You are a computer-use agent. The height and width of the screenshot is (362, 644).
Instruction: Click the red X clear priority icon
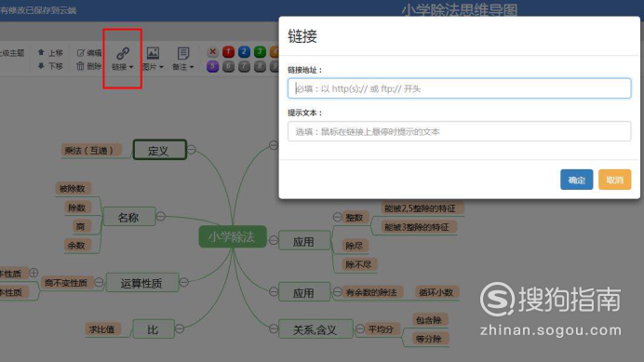(x=212, y=52)
